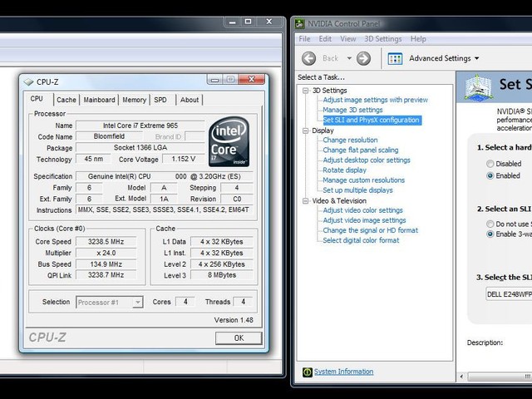This screenshot has width=532, height=399.
Task: Open Adjust desktop color settings
Action: [367, 160]
